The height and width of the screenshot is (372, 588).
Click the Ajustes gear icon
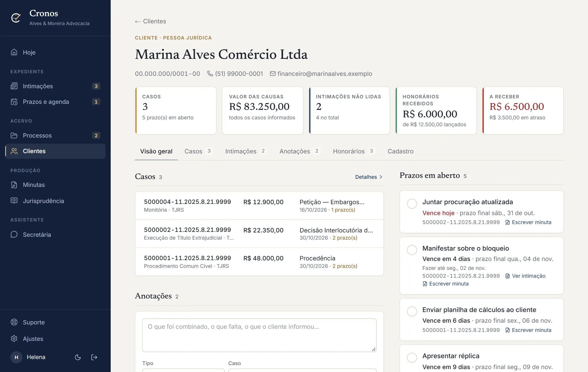coord(14,339)
